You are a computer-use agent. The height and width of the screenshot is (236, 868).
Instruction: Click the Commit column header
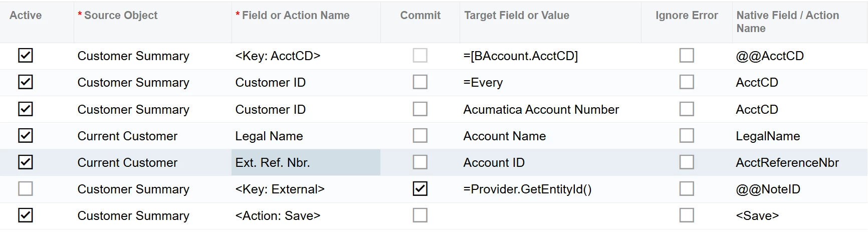(420, 16)
